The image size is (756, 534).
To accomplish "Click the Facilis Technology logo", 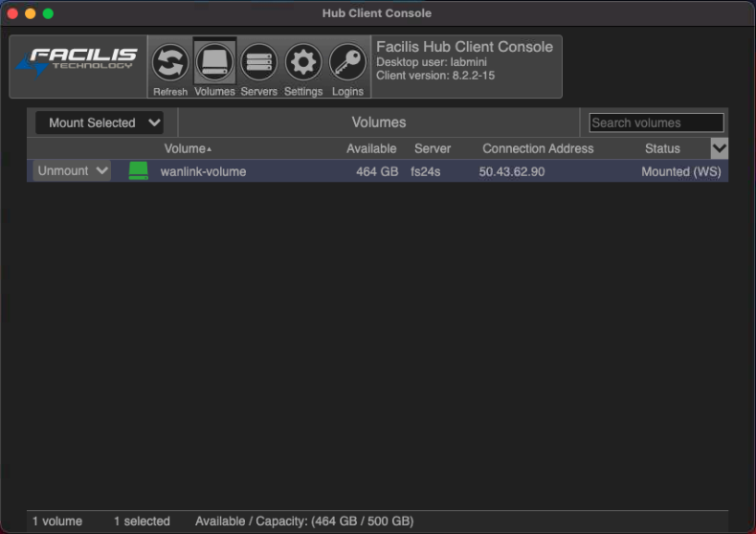I will tap(78, 62).
